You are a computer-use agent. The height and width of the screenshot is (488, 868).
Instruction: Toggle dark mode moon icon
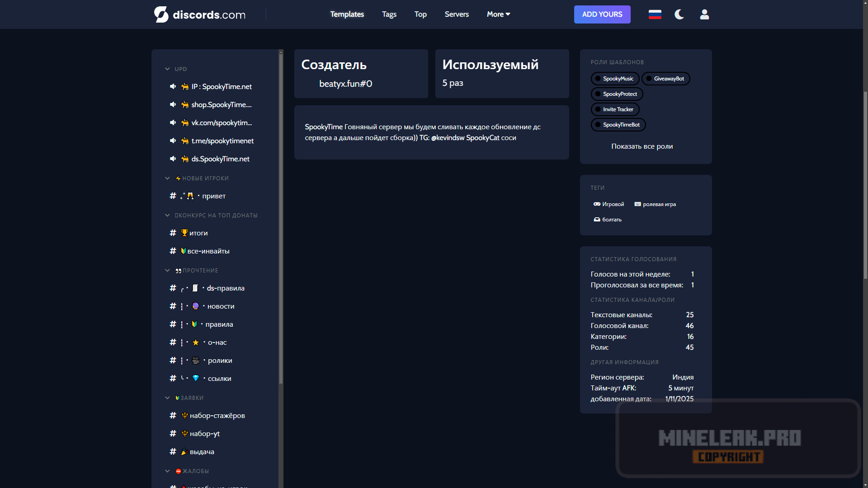(x=679, y=14)
